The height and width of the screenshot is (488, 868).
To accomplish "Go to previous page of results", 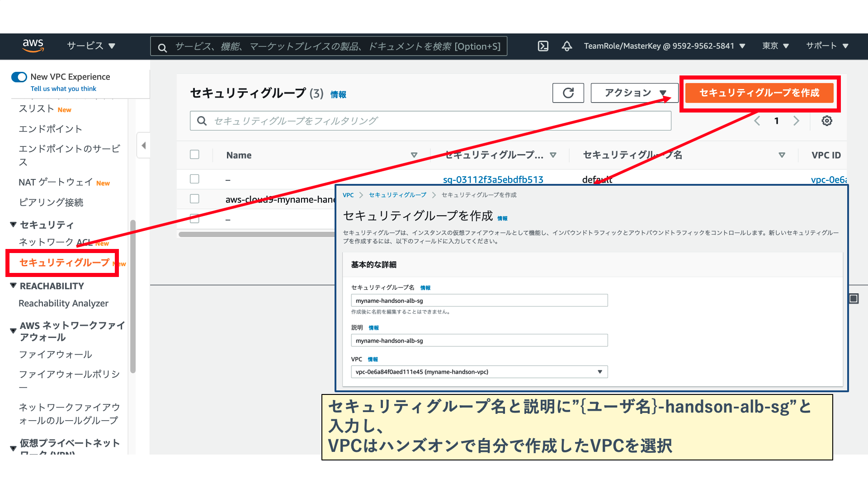I will click(757, 121).
